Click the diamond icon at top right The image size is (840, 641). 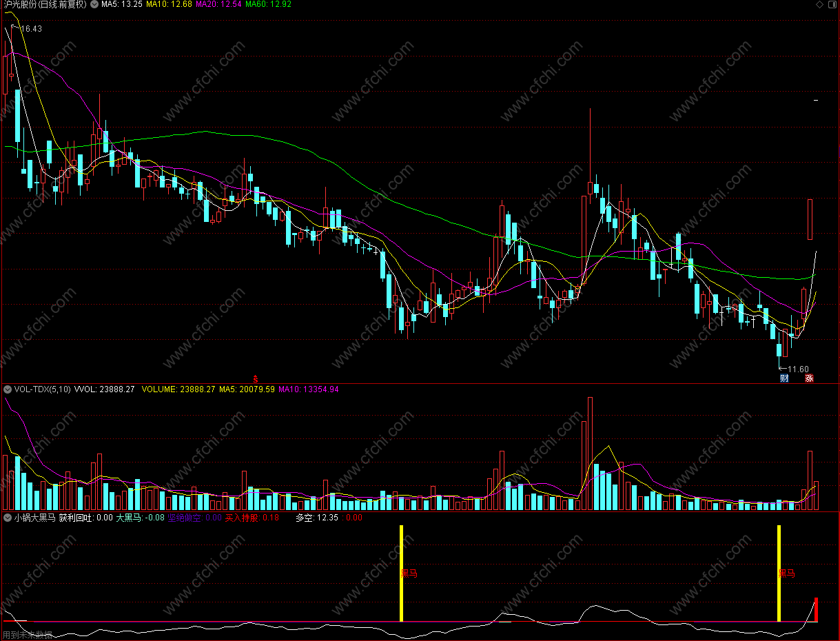(819, 4)
